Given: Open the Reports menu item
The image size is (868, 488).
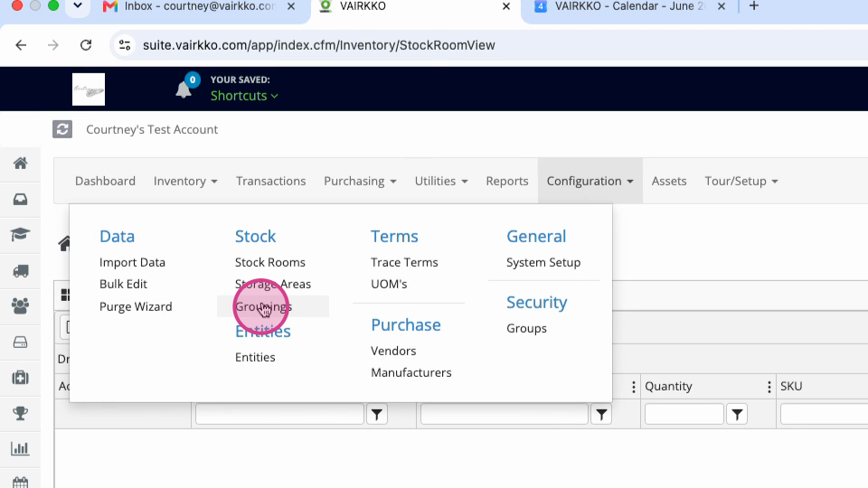Looking at the screenshot, I should 507,182.
